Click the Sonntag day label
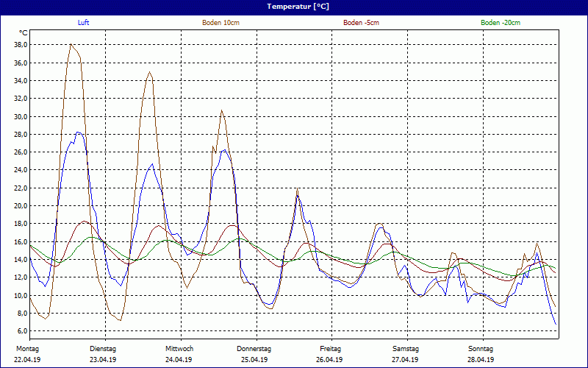Viewport: 588px width, 368px height. point(481,348)
